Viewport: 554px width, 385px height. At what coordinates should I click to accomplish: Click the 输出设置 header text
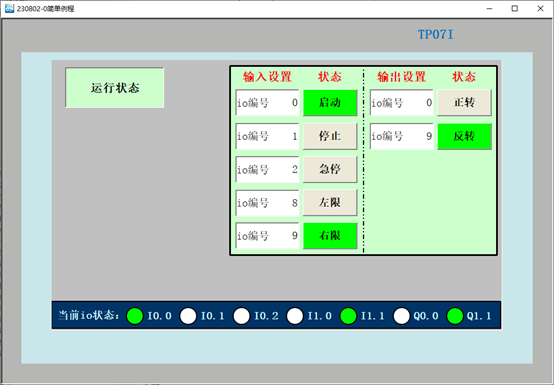[402, 77]
